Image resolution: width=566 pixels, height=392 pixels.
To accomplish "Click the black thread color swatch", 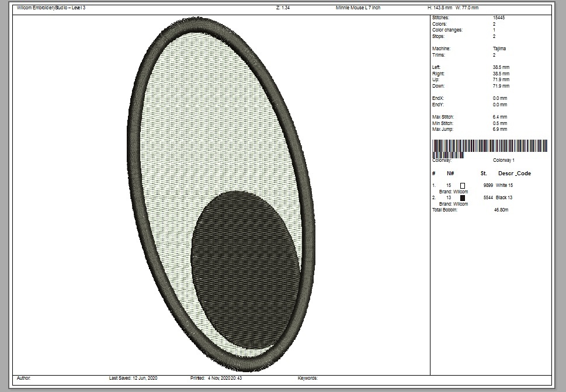I will point(463,198).
